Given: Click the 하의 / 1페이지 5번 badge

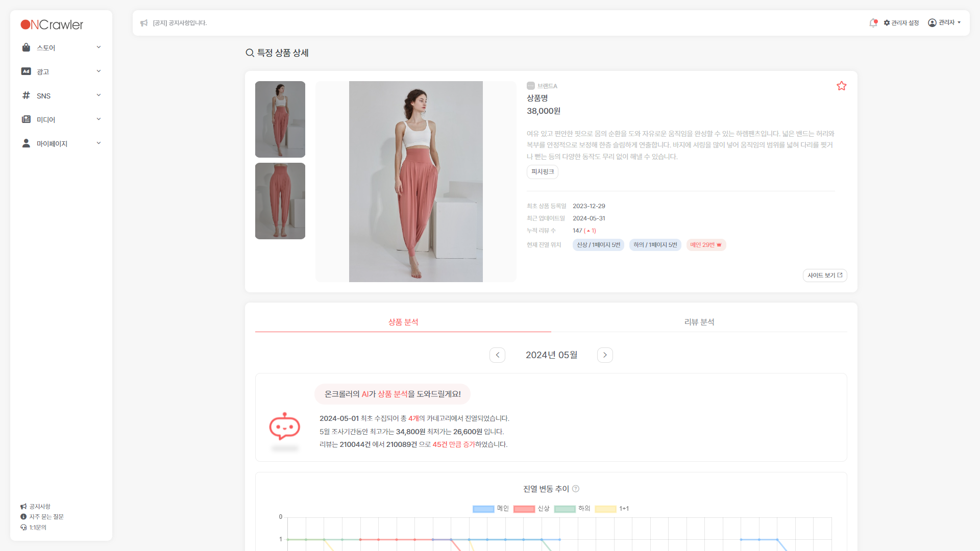Looking at the screenshot, I should tap(655, 245).
